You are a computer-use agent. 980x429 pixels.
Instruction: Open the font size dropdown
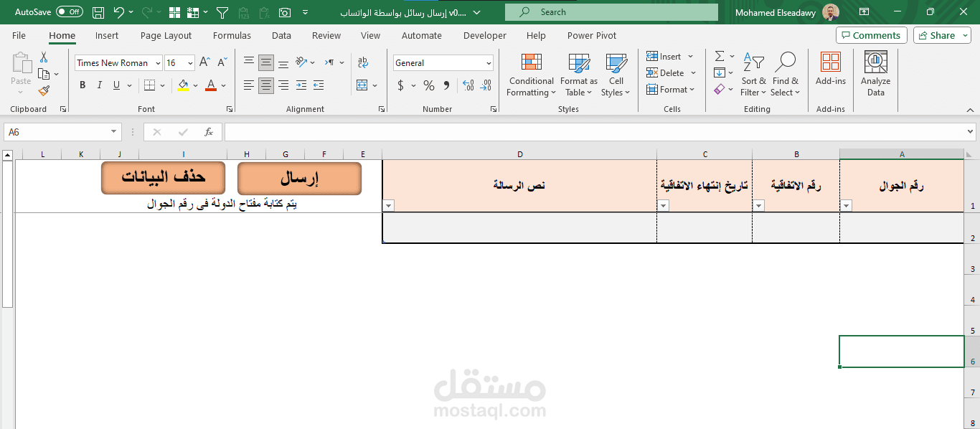(x=190, y=62)
